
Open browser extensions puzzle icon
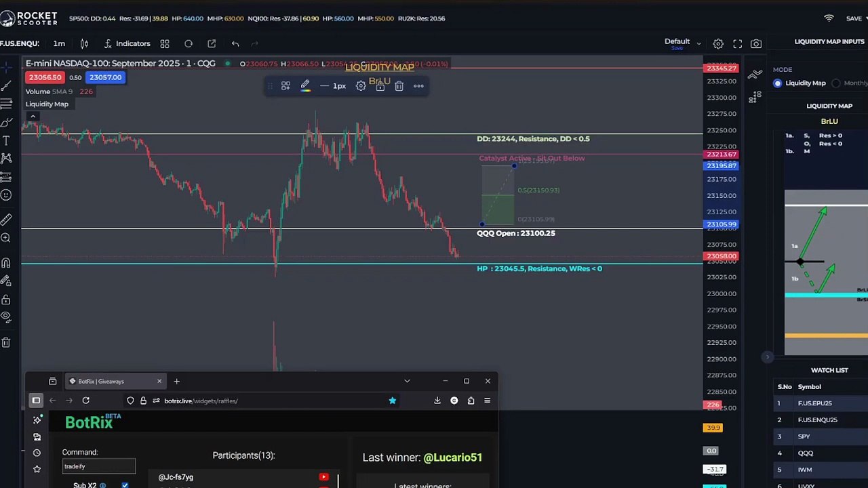[x=471, y=401]
